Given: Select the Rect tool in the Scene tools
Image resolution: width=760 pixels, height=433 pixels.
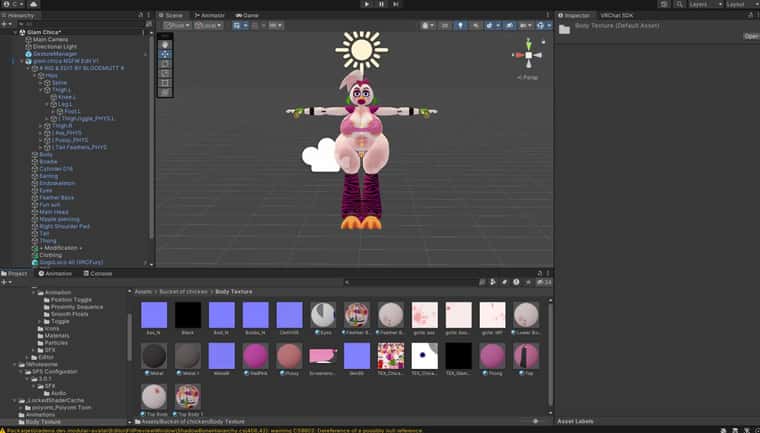Looking at the screenshot, I should pyautogui.click(x=165, y=82).
